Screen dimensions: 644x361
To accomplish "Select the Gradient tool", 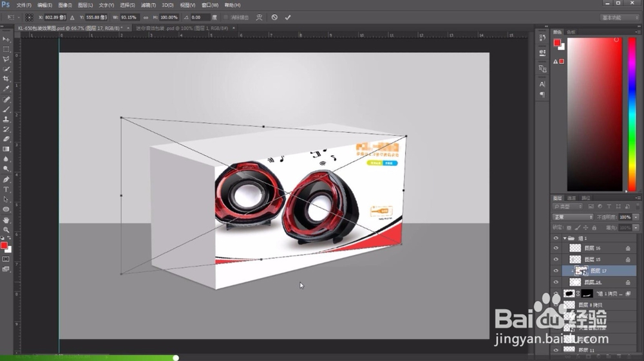I will [6, 149].
